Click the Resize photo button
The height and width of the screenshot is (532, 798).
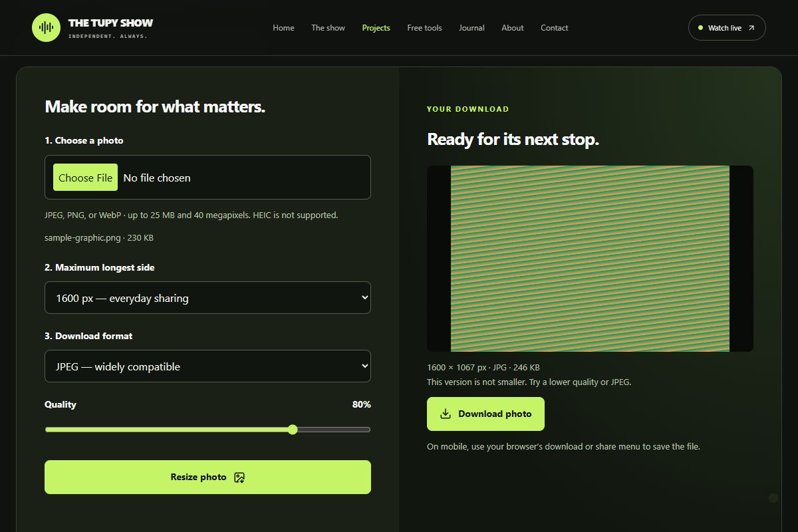(207, 477)
